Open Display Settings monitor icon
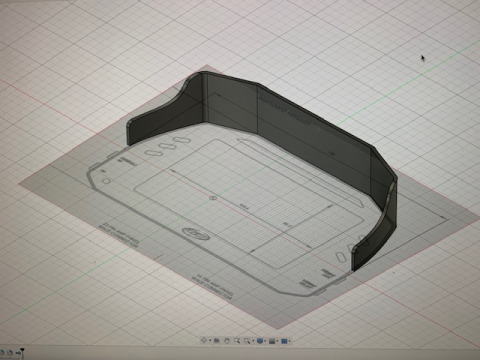The width and height of the screenshot is (480, 360). pos(260,341)
